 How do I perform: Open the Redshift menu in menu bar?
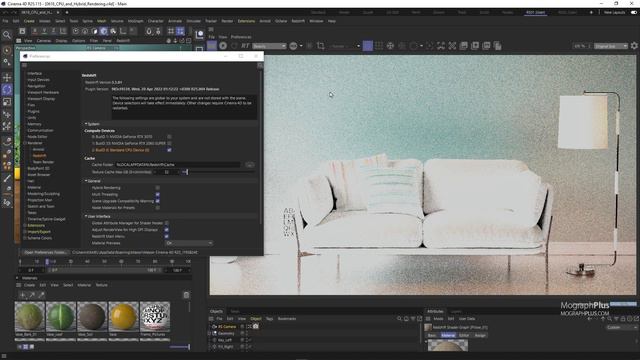click(x=298, y=21)
